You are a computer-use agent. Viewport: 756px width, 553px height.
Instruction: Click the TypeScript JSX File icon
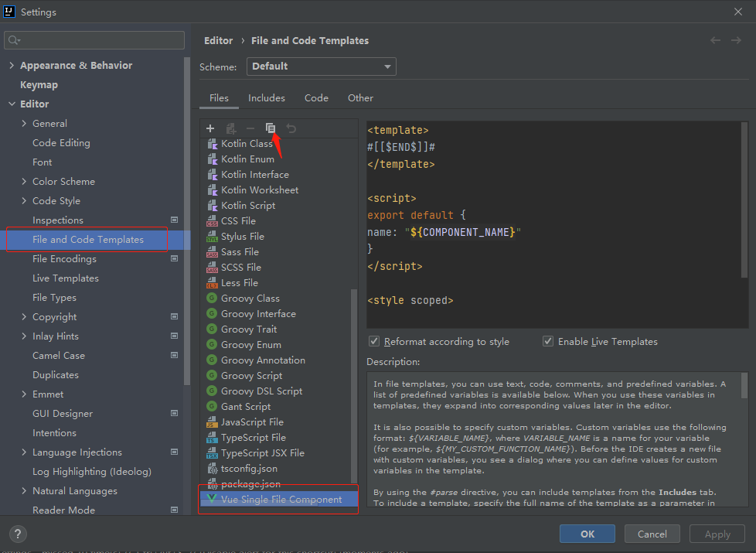(212, 453)
